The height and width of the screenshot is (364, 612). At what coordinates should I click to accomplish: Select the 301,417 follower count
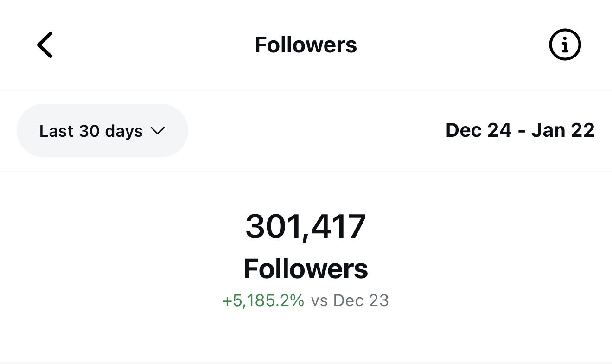tap(305, 226)
